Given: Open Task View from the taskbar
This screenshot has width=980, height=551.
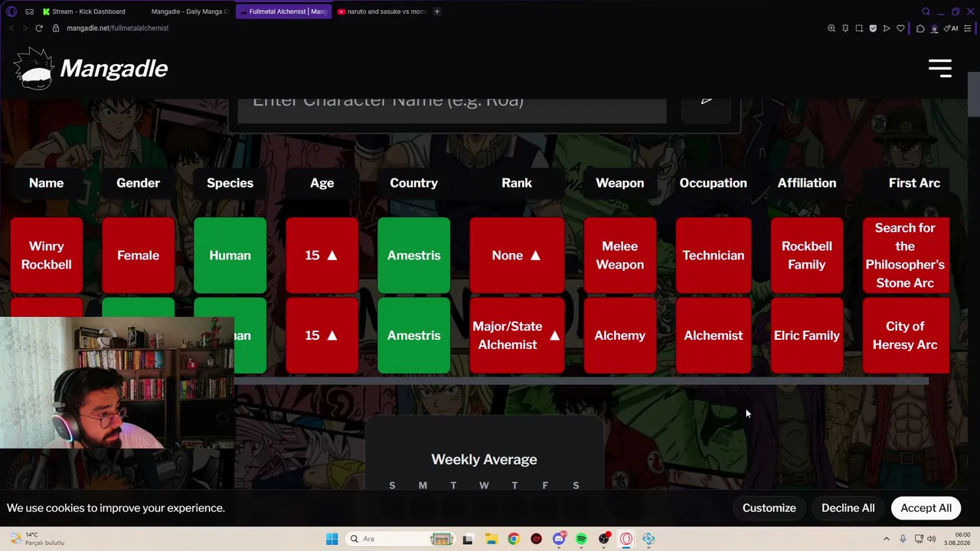Looking at the screenshot, I should tap(468, 539).
